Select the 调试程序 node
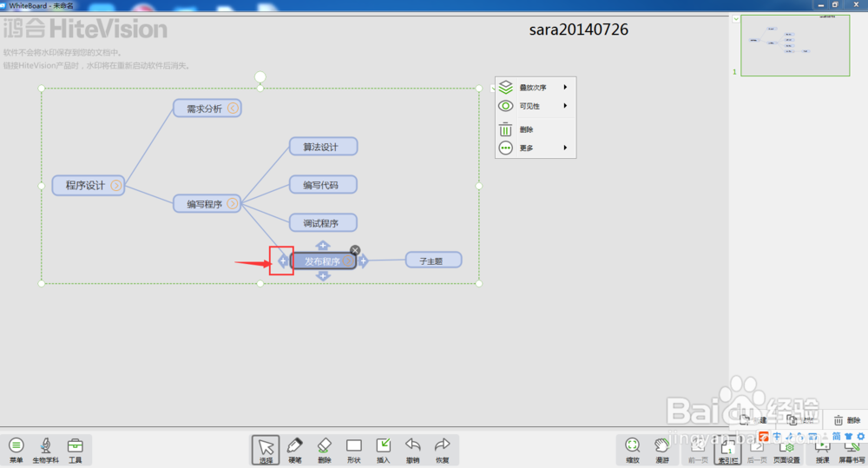Viewport: 868px width, 468px height. tap(323, 223)
